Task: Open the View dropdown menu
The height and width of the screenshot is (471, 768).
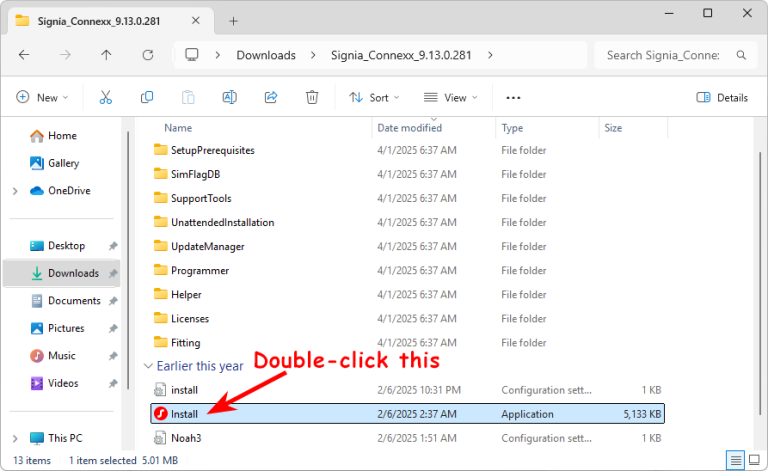Action: tap(450, 97)
